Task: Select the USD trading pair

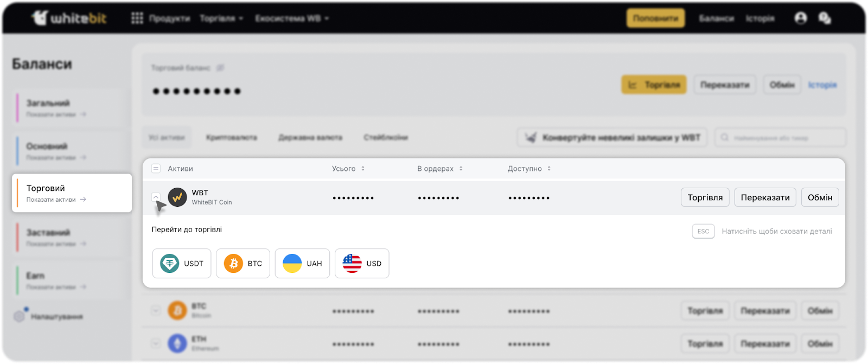Action: (362, 264)
